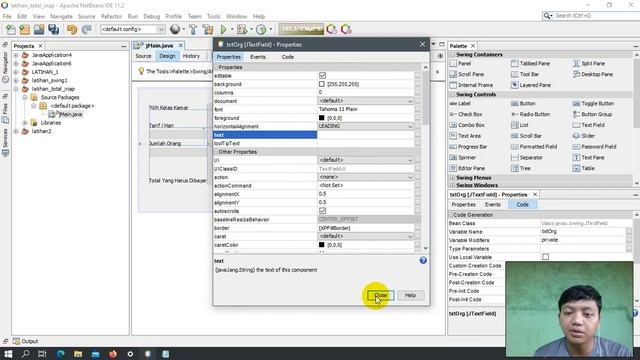Open File Explorer from the taskbar

click(x=78, y=354)
